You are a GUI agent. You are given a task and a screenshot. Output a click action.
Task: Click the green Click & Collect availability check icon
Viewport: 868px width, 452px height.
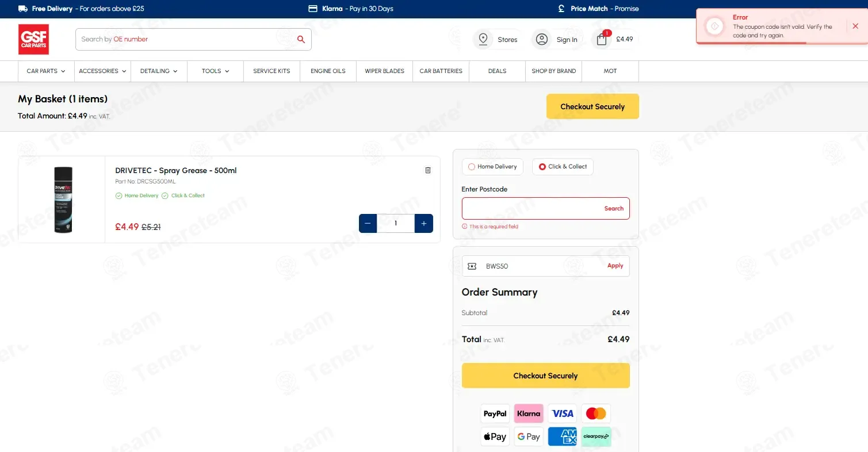point(165,196)
